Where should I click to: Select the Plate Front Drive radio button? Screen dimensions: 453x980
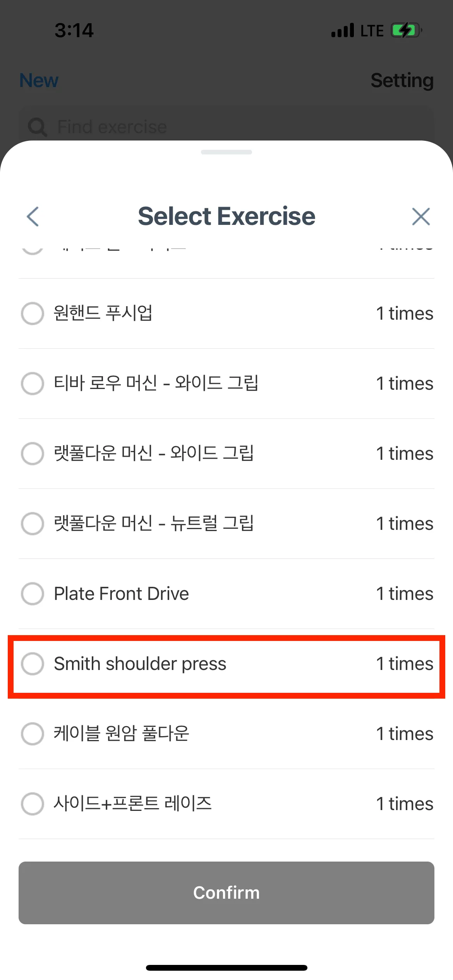(x=33, y=594)
